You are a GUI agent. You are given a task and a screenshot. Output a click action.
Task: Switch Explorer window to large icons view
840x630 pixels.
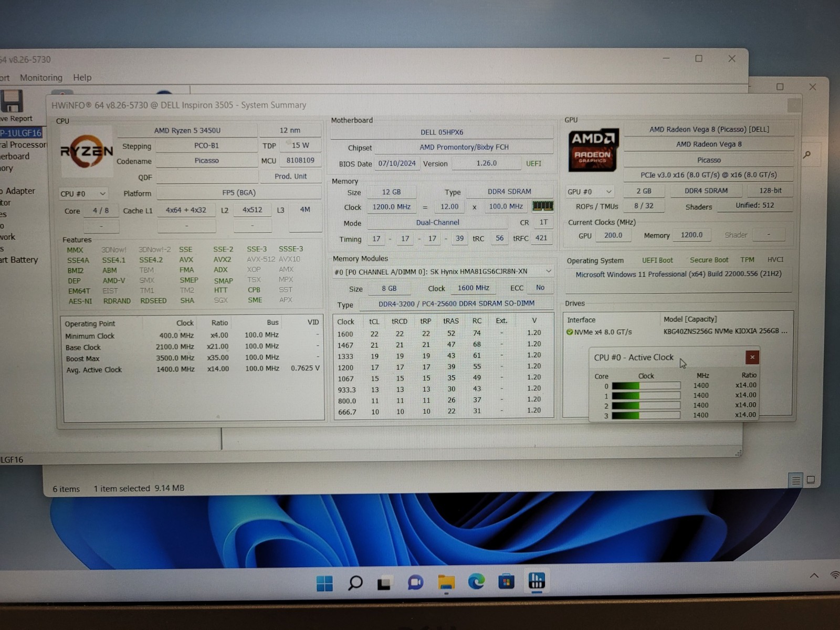pyautogui.click(x=811, y=480)
